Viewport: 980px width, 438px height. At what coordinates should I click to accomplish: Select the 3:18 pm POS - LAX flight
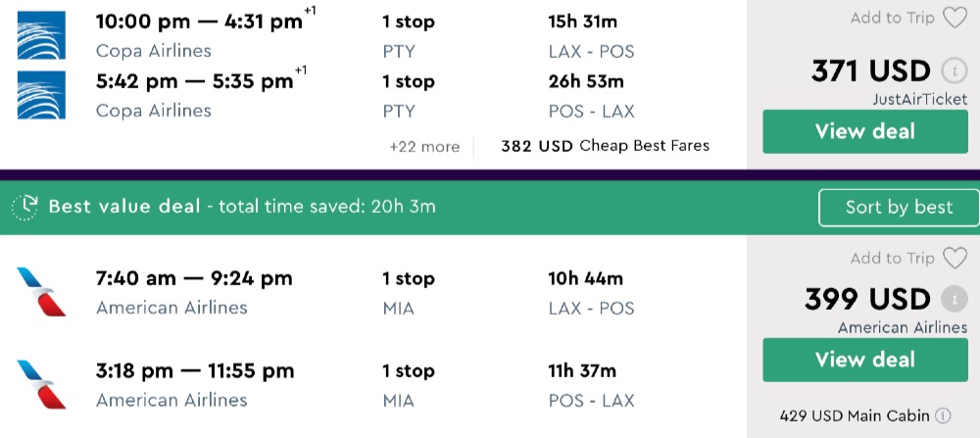click(195, 370)
